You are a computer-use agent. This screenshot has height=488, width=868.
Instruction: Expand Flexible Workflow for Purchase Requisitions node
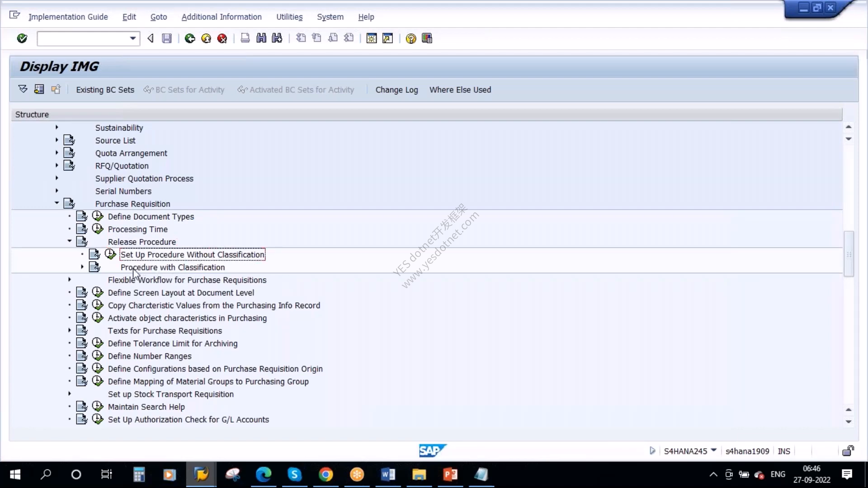pos(69,279)
